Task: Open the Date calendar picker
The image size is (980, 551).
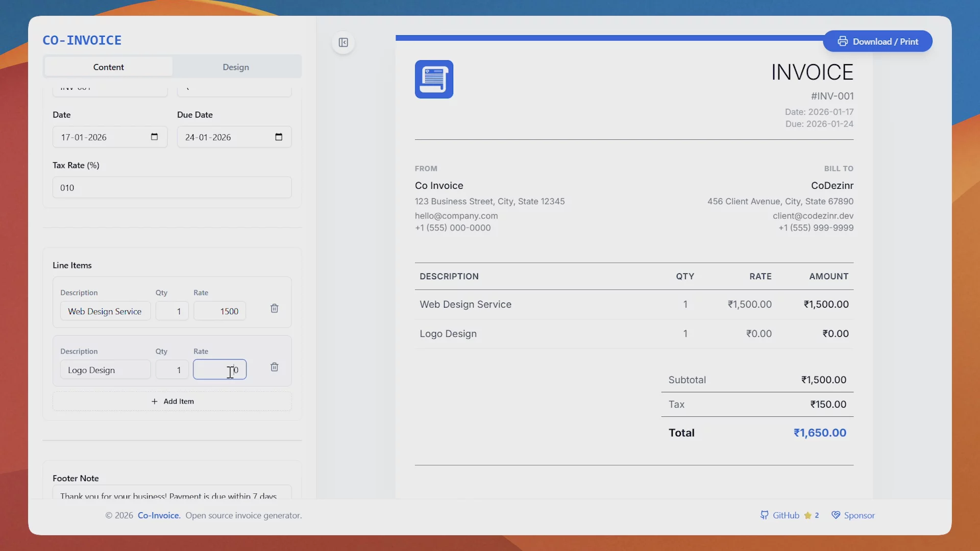Action: click(154, 137)
